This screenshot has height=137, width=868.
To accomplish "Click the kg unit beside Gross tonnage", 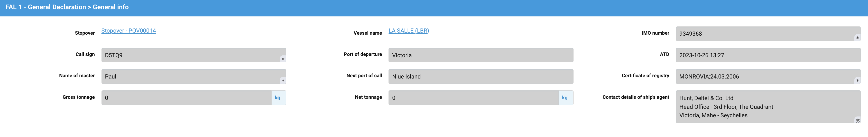I will pyautogui.click(x=277, y=97).
